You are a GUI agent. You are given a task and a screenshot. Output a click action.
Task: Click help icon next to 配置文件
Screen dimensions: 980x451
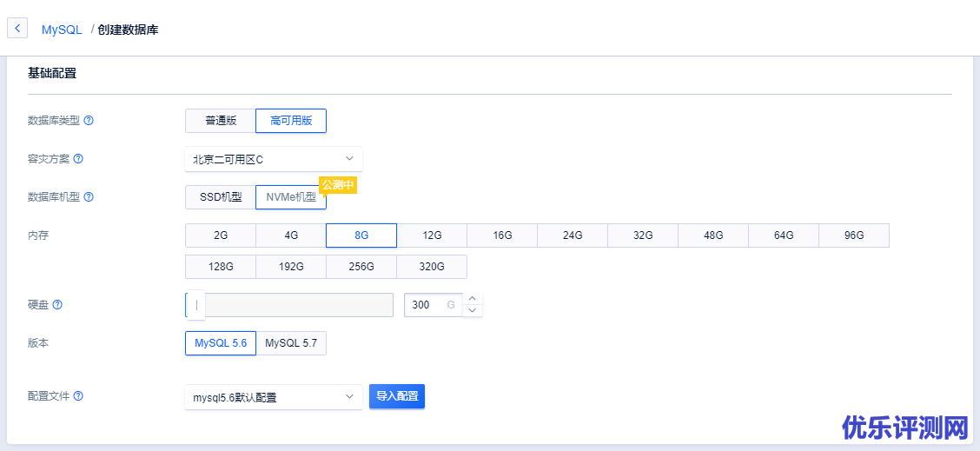(x=78, y=396)
